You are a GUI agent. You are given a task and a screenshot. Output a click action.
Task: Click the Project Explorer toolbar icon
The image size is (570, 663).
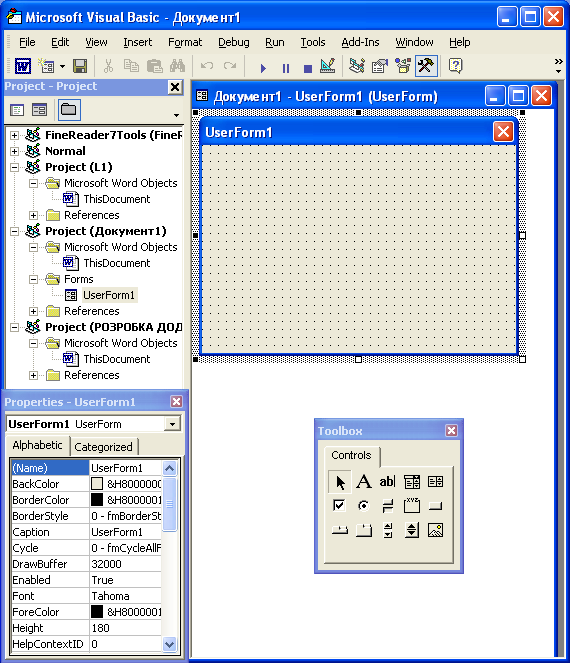(357, 66)
